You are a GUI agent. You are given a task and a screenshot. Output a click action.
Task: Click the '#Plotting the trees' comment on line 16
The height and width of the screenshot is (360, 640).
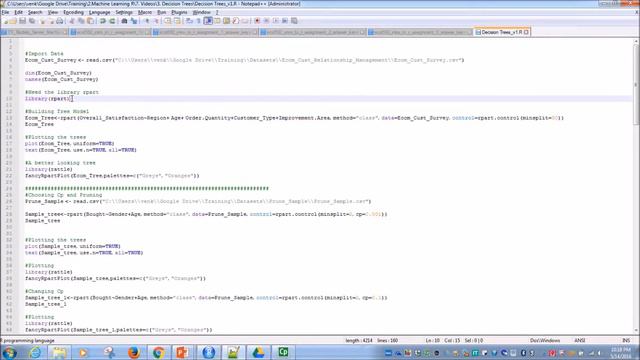(x=56, y=137)
